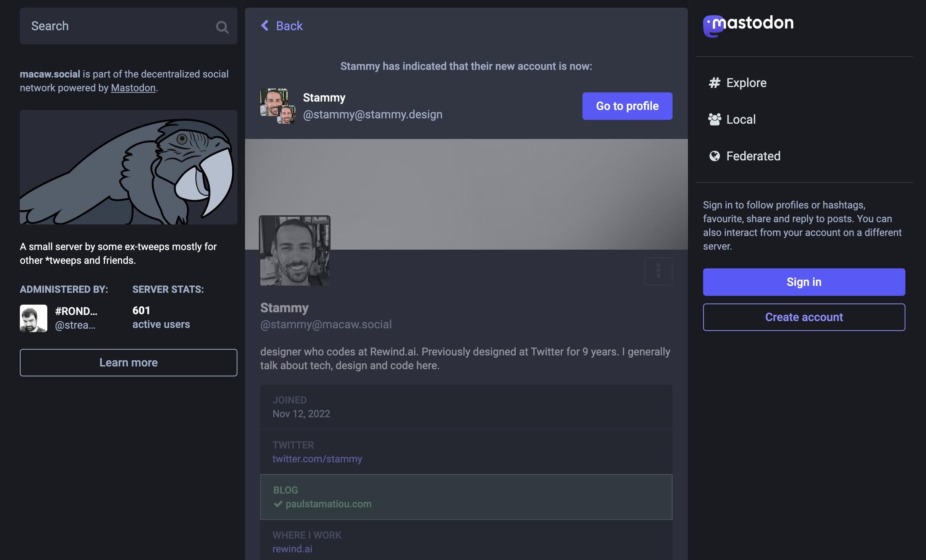
Task: Click the Back chevron arrow icon
Action: 265,26
